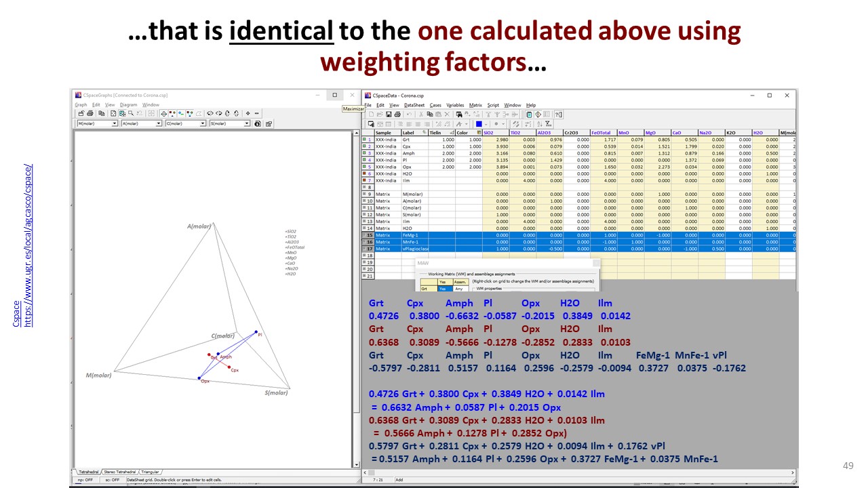The image size is (868, 488).
Task: Toggle the row 1 Grt status marker
Action: point(365,140)
